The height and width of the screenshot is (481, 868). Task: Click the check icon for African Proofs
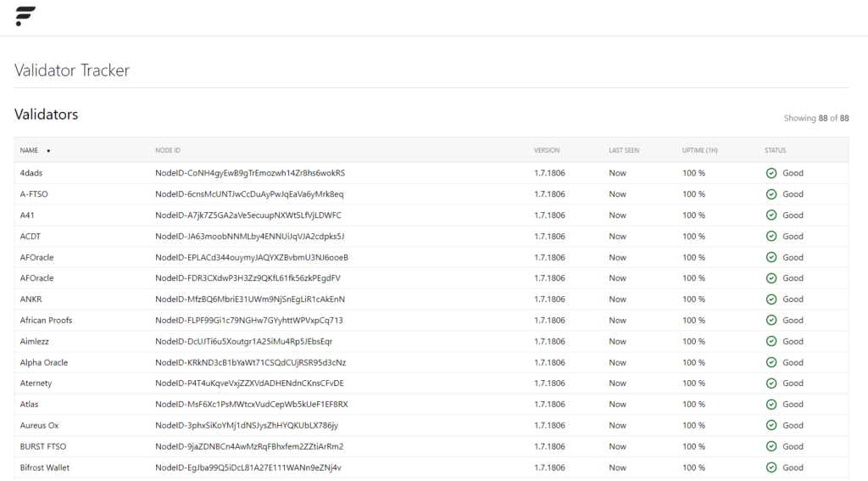pos(771,321)
